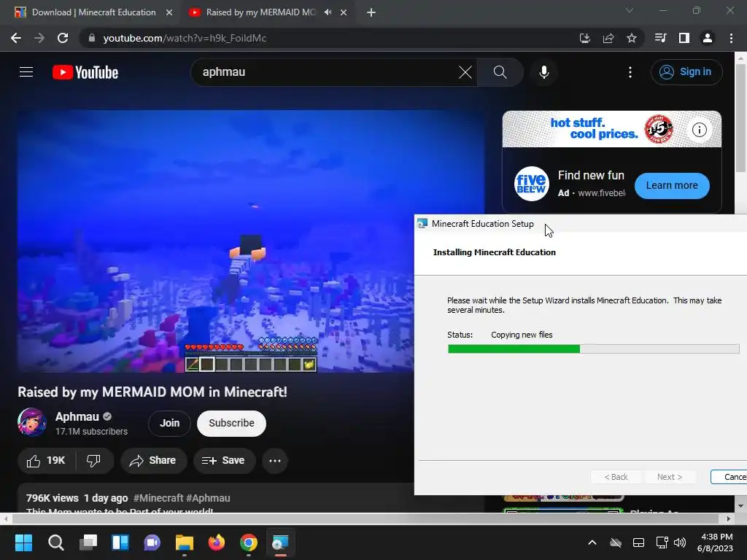Switch to Raised by my MERMAID MOM tab

(260, 12)
